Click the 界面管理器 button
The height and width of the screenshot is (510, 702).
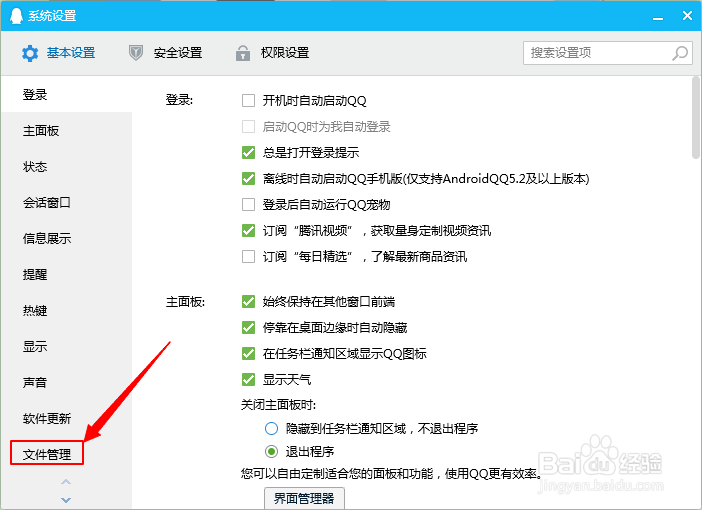point(304,498)
